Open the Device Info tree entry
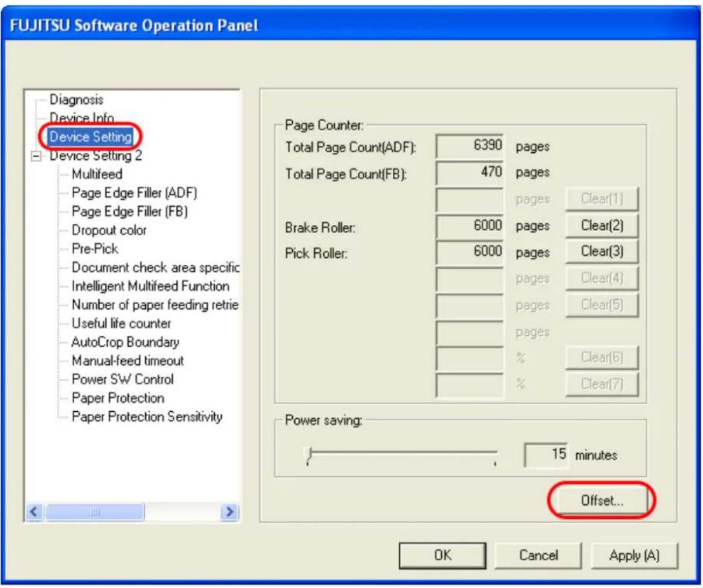Image resolution: width=703 pixels, height=588 pixels. click(81, 119)
